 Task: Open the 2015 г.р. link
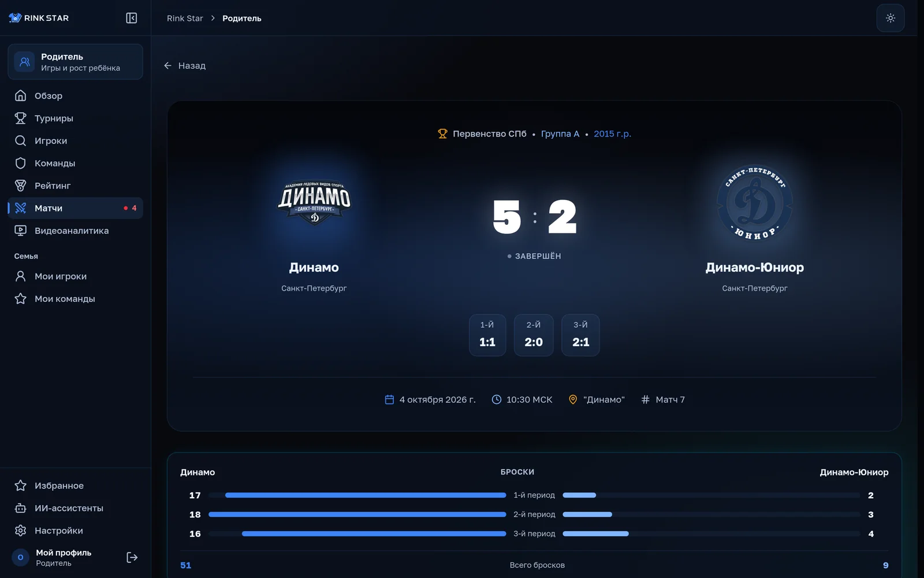coord(612,134)
